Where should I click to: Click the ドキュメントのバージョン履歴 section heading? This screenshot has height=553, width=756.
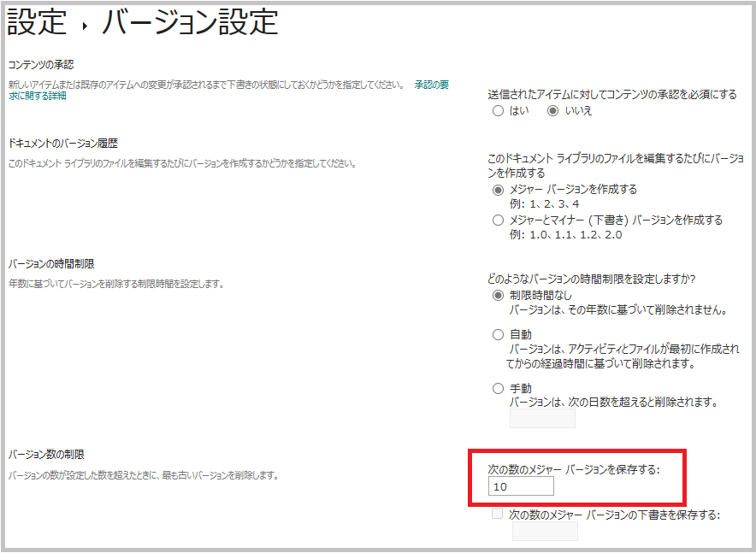pos(63,143)
